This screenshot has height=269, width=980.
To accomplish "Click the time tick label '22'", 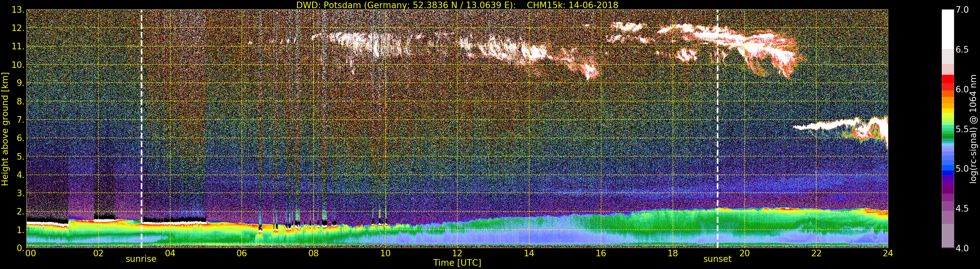I will pyautogui.click(x=816, y=253).
